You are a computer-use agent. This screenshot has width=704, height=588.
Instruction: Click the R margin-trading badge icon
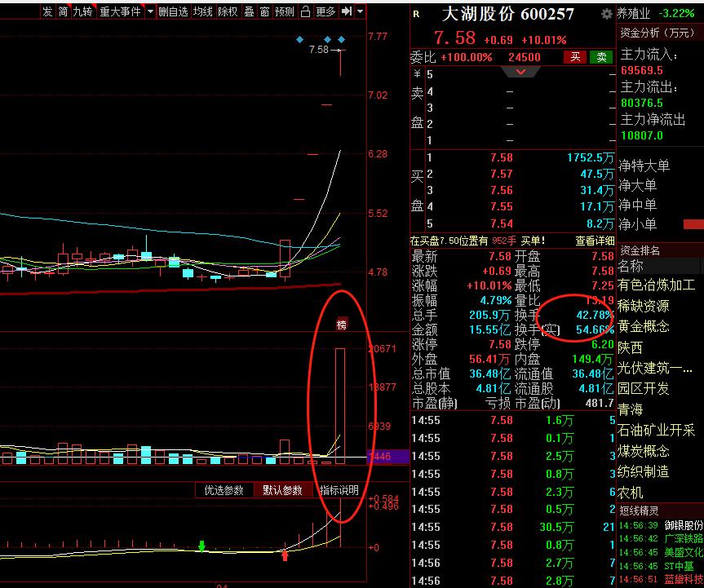pyautogui.click(x=416, y=15)
